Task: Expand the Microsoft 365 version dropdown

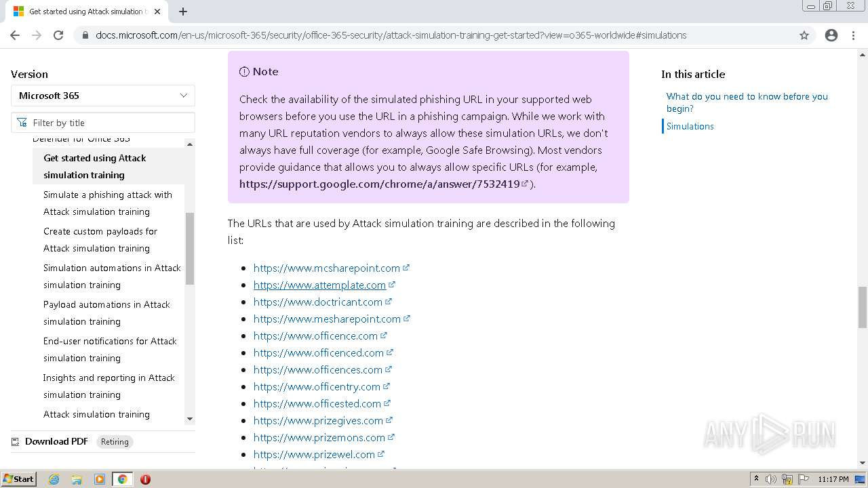Action: coord(103,96)
